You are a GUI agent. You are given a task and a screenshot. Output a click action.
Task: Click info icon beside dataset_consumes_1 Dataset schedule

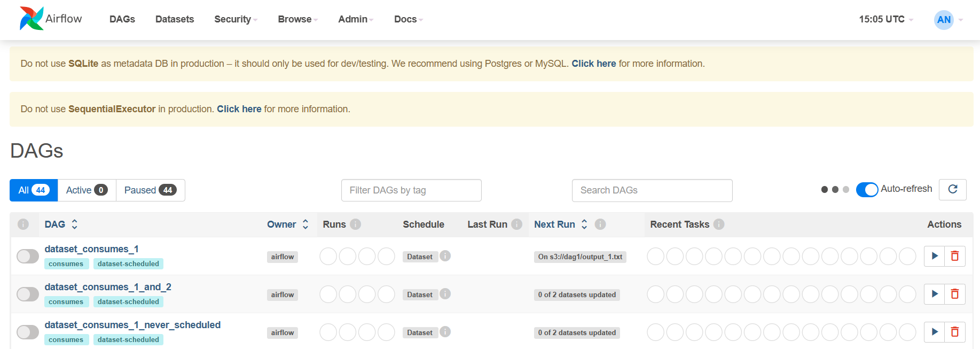[x=445, y=256]
